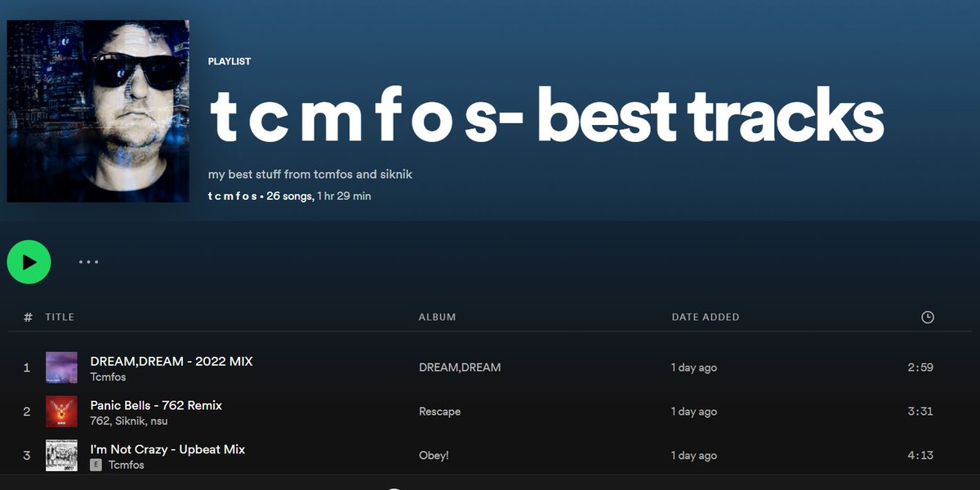Click the # column header
Viewport: 980px width, 490px height.
pos(27,317)
